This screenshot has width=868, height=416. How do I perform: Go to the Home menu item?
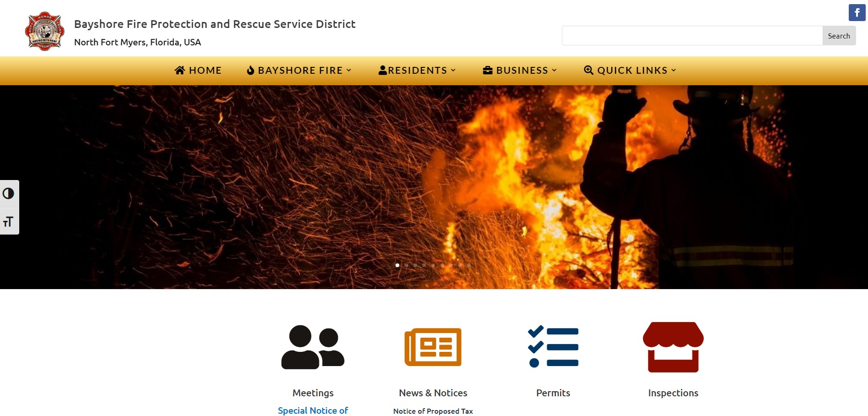(x=205, y=70)
